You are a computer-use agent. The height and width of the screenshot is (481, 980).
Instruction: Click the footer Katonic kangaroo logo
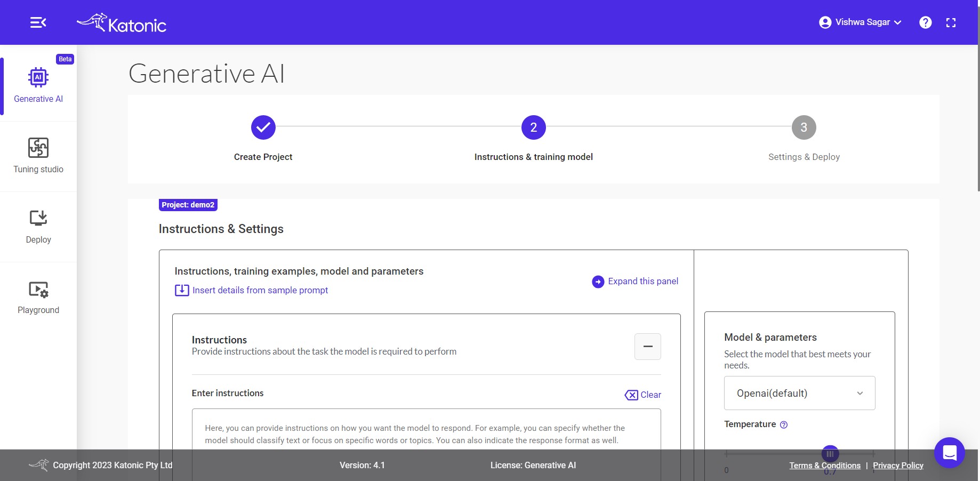click(x=39, y=464)
